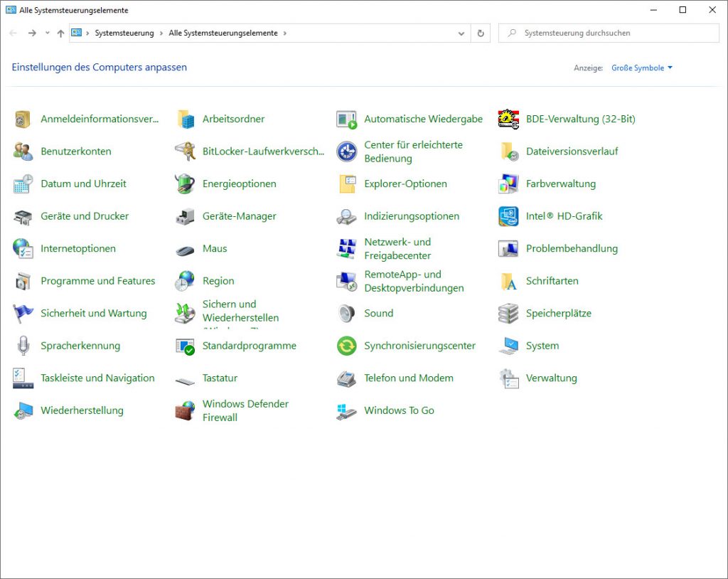
Task: Open the Benutzerkonten people icon
Action: tap(23, 152)
